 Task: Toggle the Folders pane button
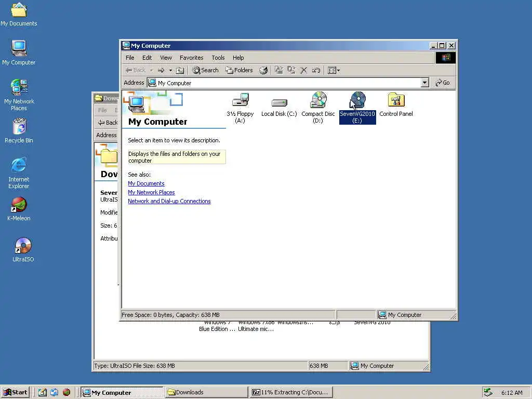pyautogui.click(x=239, y=70)
